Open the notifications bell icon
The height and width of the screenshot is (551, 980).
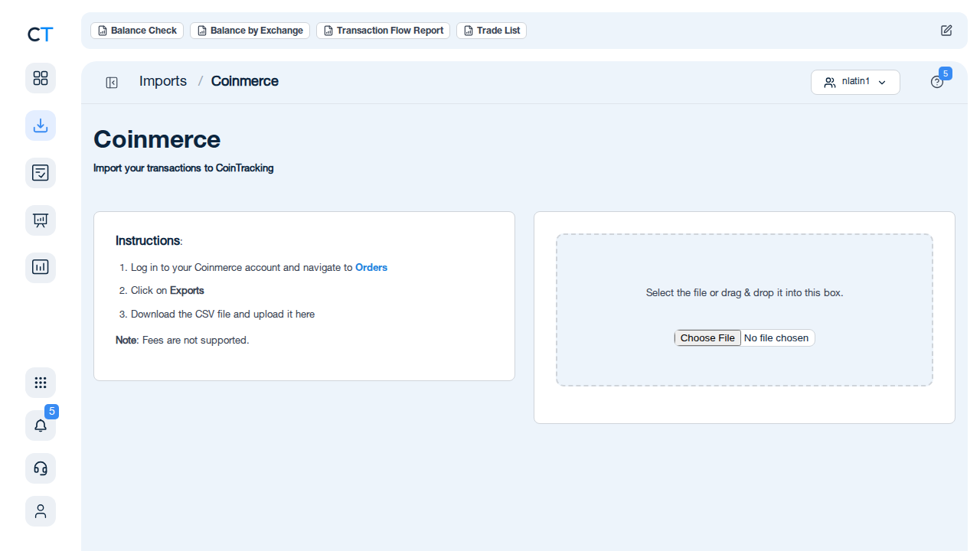tap(41, 425)
